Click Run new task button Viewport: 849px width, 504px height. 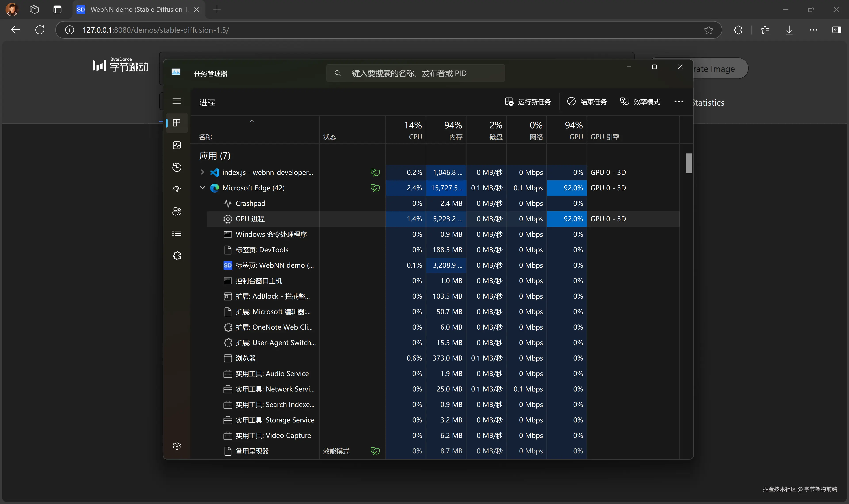point(528,101)
